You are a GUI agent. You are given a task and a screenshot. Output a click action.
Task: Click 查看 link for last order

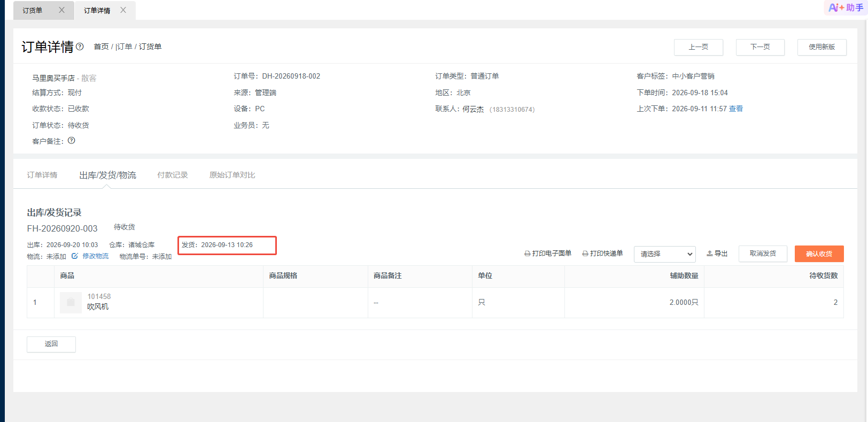click(x=736, y=109)
